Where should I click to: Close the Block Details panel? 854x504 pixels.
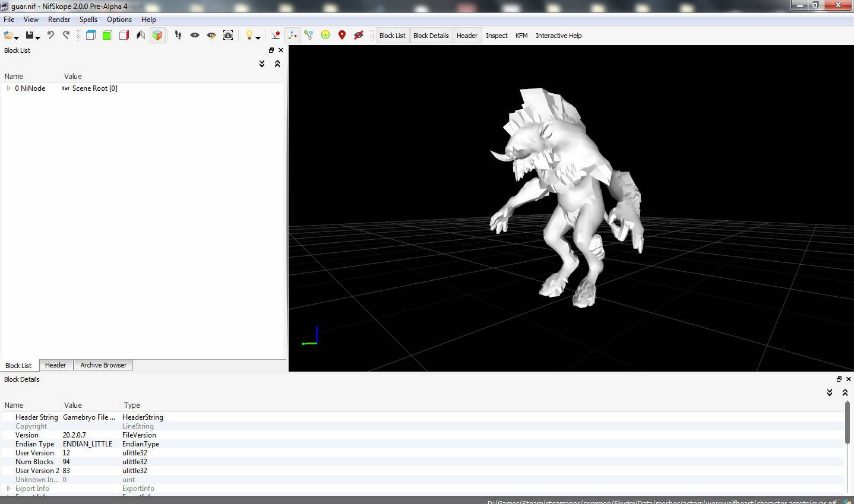(x=849, y=379)
